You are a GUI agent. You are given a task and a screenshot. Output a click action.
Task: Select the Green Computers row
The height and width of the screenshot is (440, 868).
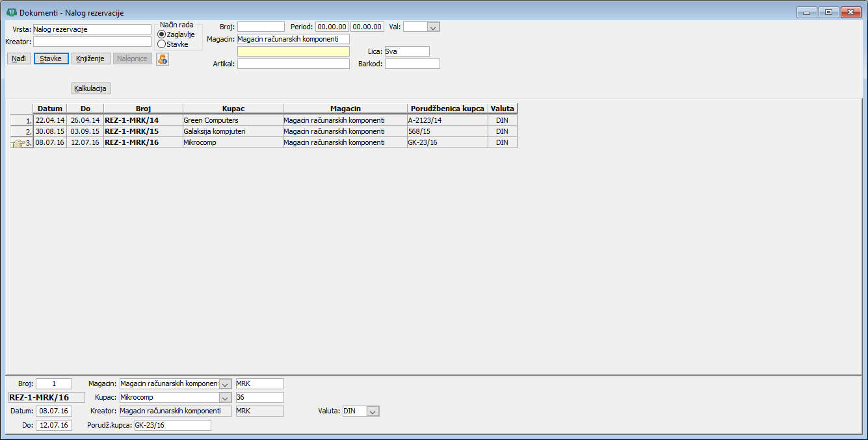coord(233,120)
